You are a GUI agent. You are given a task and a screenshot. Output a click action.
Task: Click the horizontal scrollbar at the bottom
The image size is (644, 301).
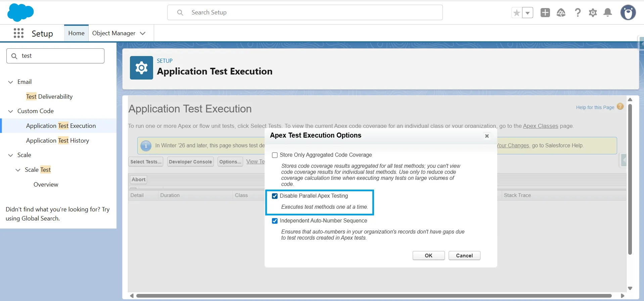click(374, 296)
